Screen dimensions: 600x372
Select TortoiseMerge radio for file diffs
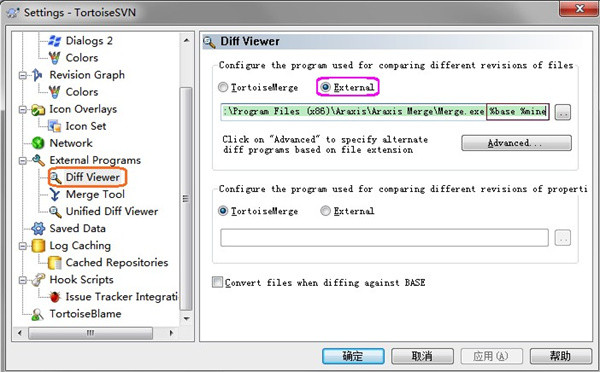pos(223,87)
